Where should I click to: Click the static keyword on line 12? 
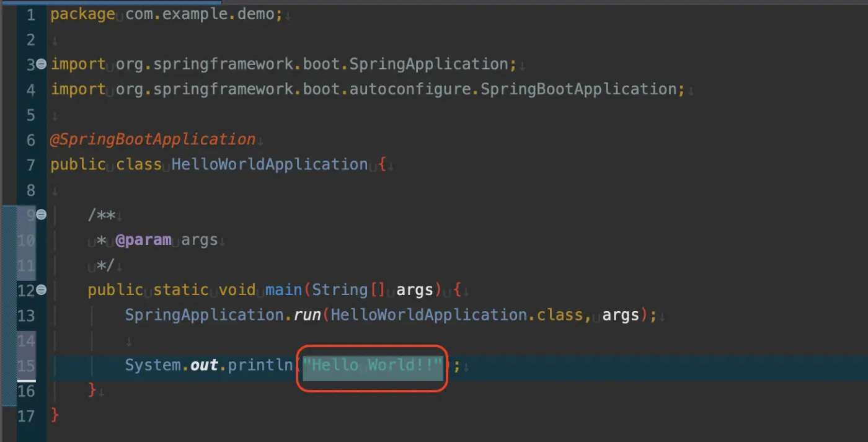coord(181,290)
